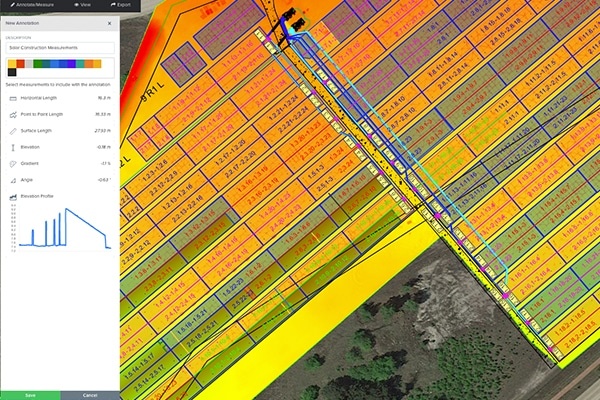
Task: Click the Gradient percent value
Action: pyautogui.click(x=106, y=163)
